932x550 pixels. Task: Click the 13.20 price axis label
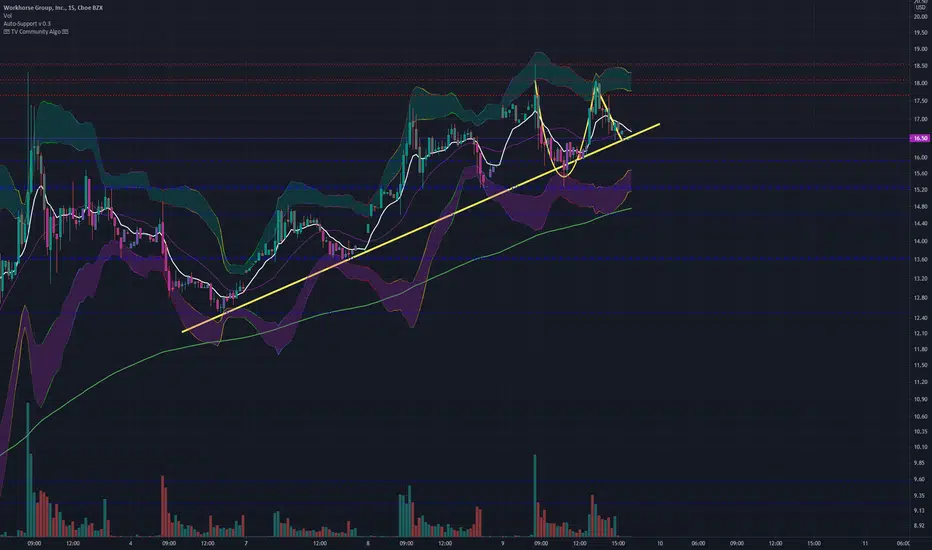coord(920,278)
